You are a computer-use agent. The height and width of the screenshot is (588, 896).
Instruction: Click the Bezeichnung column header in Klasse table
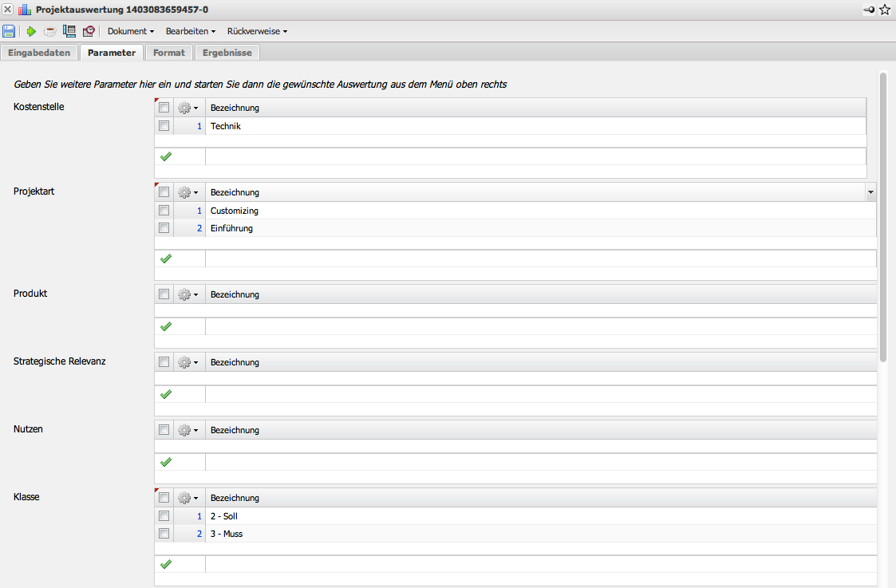pos(235,498)
